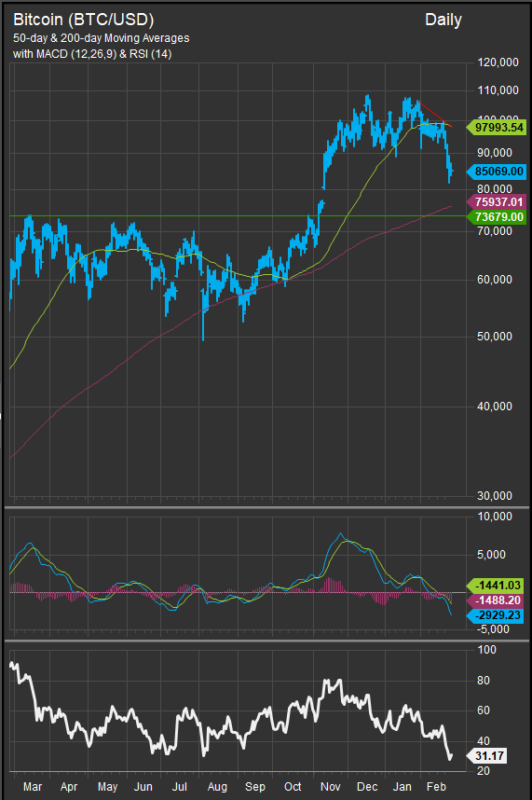Click the 40,000 price axis label
532x800 pixels.
click(495, 407)
